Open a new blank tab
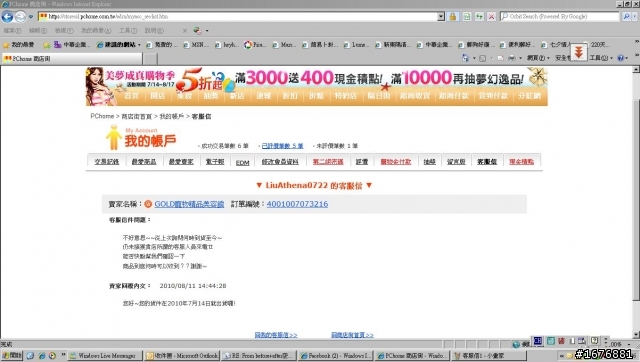This screenshot has width=640, height=362. click(x=150, y=59)
